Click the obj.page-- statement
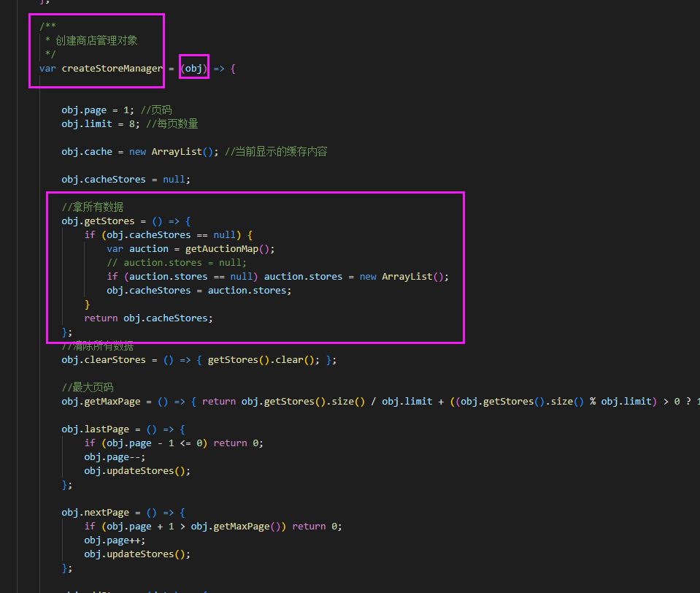The image size is (700, 593). pyautogui.click(x=115, y=457)
